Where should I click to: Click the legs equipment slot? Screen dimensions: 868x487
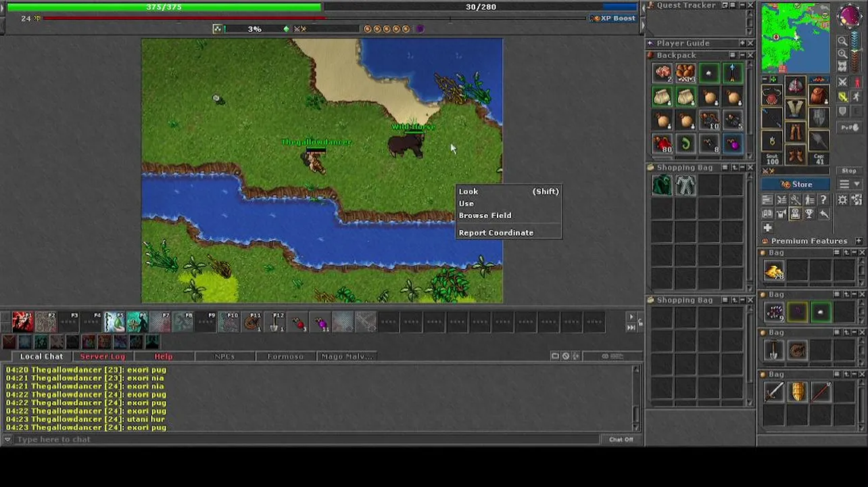796,132
